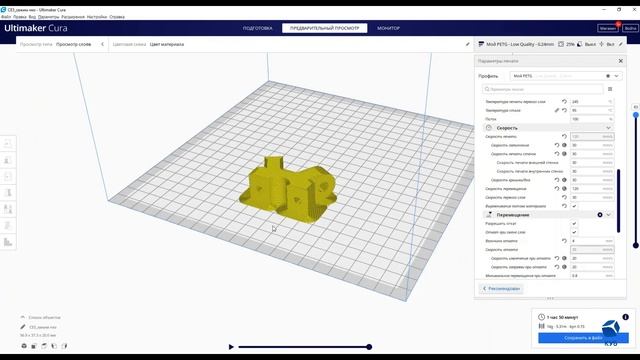Select the front view camera icon
Screen dimensions: 640x360
34,346
